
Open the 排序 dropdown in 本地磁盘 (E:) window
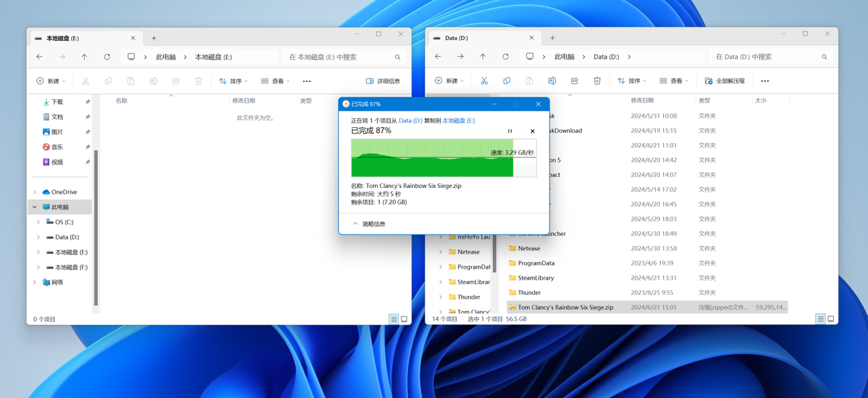[233, 81]
